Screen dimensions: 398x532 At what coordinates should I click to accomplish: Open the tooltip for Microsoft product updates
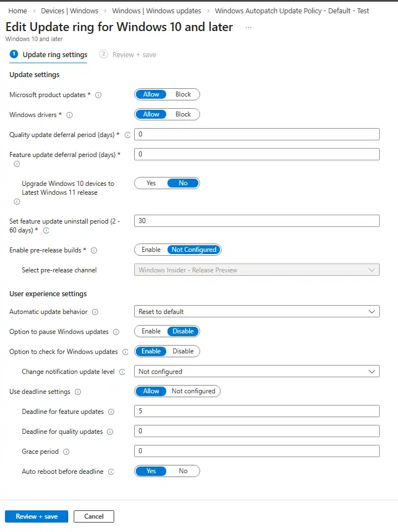tap(98, 95)
